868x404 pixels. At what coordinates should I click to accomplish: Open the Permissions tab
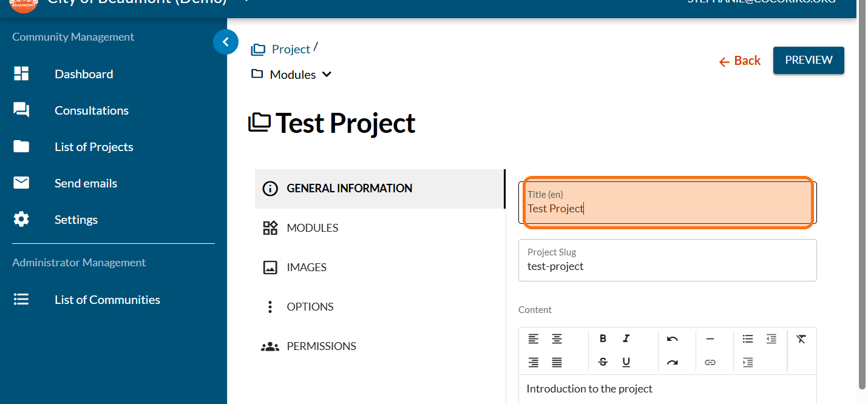click(321, 346)
